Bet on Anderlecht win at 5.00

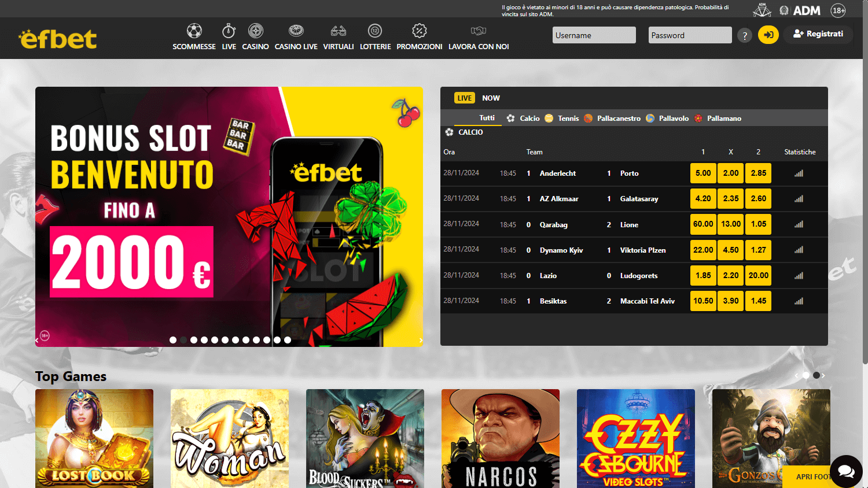(x=703, y=173)
